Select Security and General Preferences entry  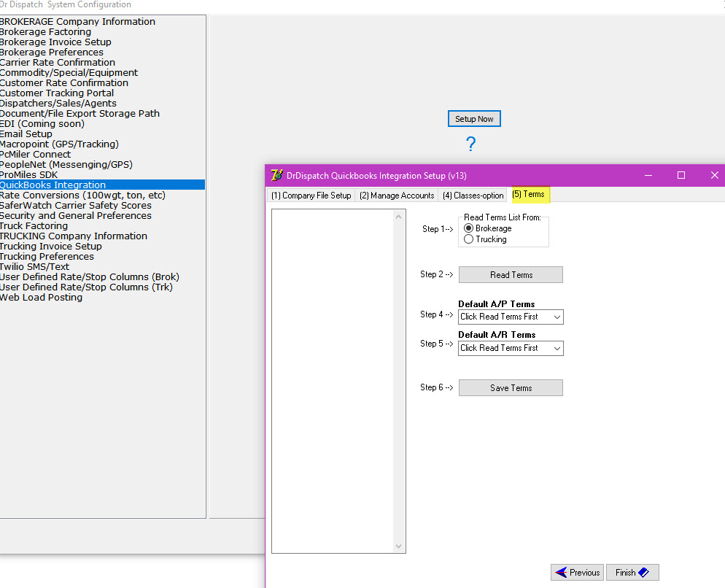75,216
